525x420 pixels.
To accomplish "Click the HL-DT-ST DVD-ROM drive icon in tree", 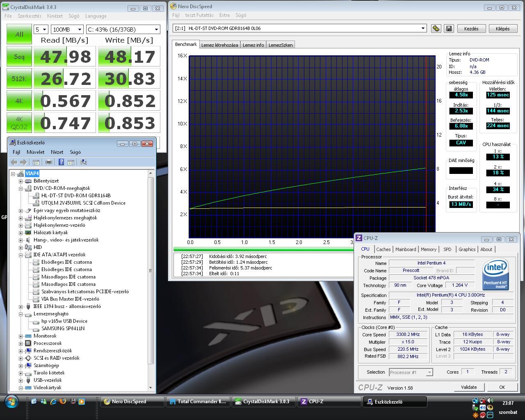I will 36,196.
